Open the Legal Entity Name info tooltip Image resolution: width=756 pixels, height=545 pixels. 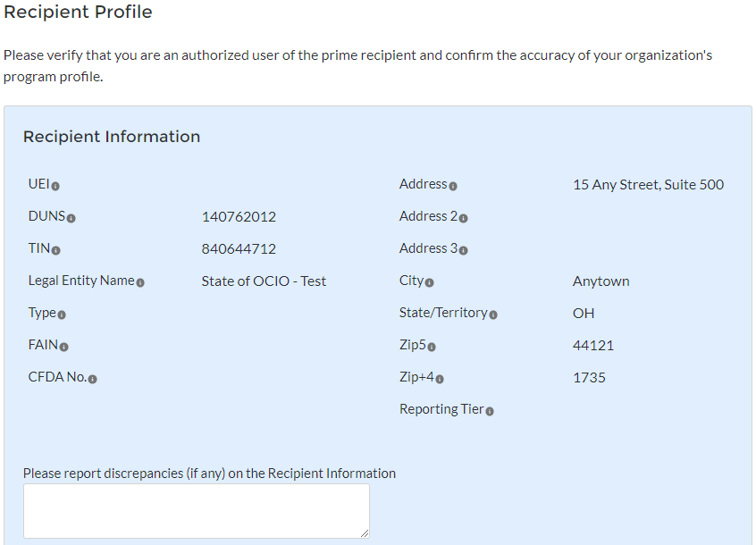[140, 282]
